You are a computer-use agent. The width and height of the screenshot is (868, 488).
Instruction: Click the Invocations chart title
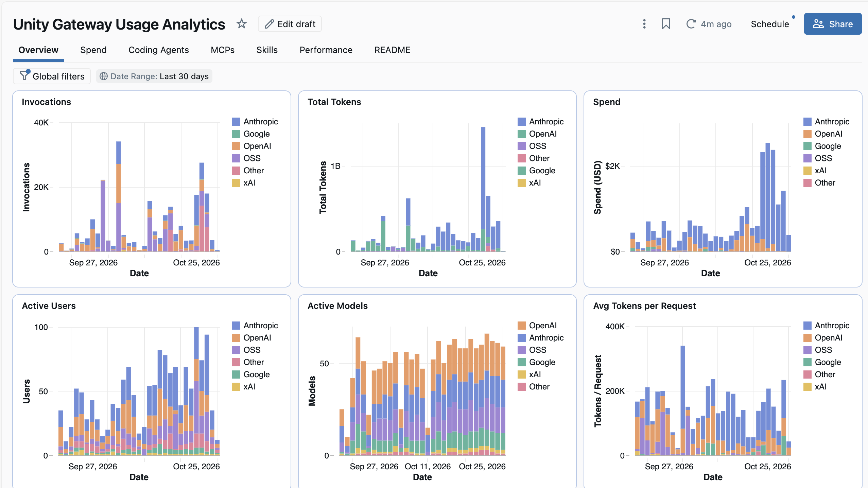(x=46, y=102)
